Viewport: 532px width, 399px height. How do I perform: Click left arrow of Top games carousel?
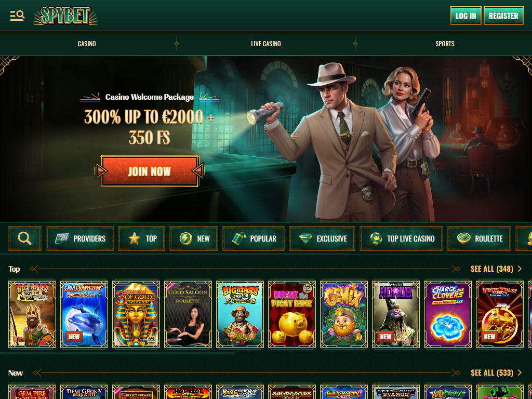click(x=34, y=269)
